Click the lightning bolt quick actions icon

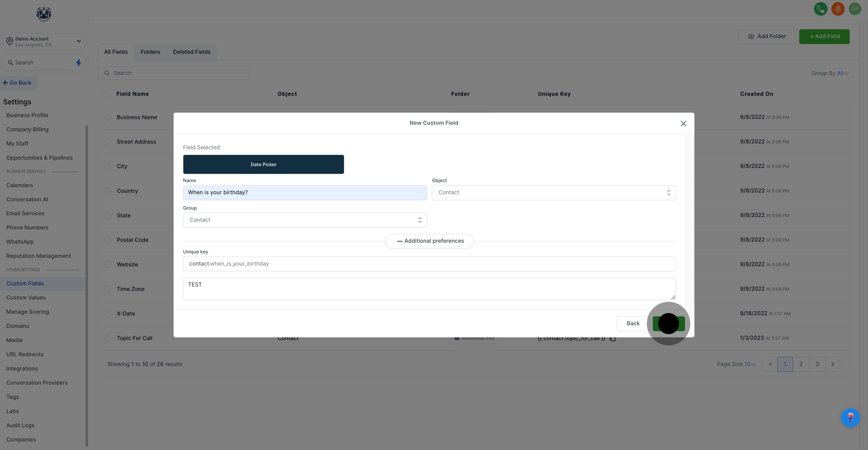[x=78, y=63]
